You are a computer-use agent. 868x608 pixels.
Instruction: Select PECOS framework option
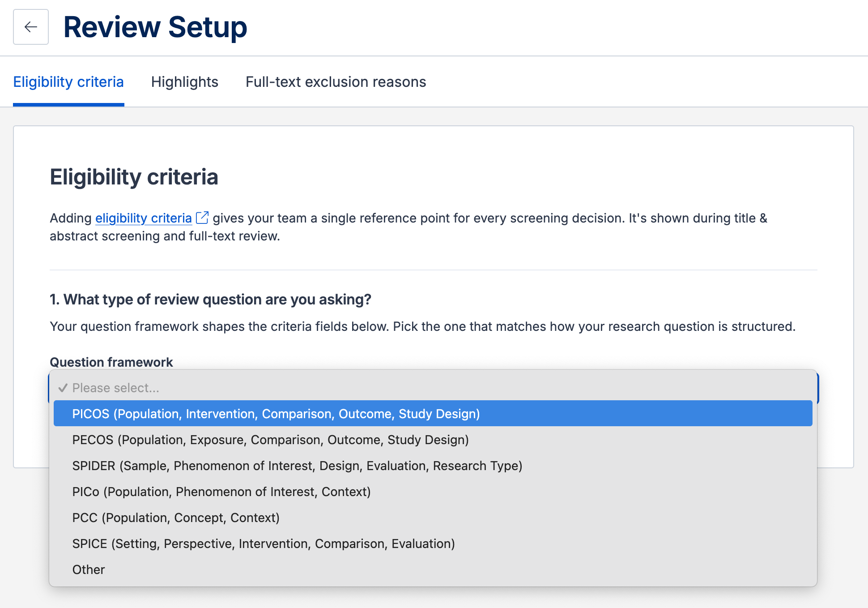pyautogui.click(x=433, y=440)
